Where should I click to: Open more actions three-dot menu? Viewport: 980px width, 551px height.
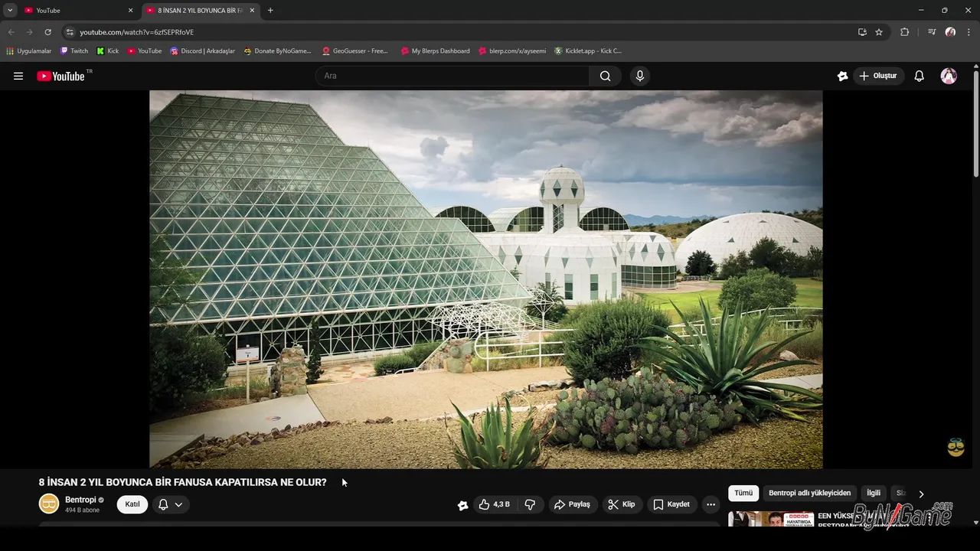pos(710,504)
